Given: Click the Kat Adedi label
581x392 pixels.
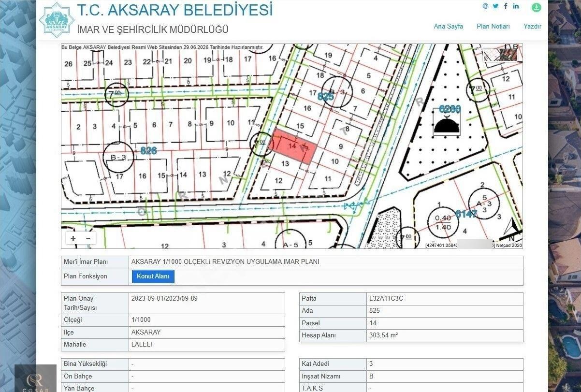Looking at the screenshot, I should pyautogui.click(x=315, y=364).
